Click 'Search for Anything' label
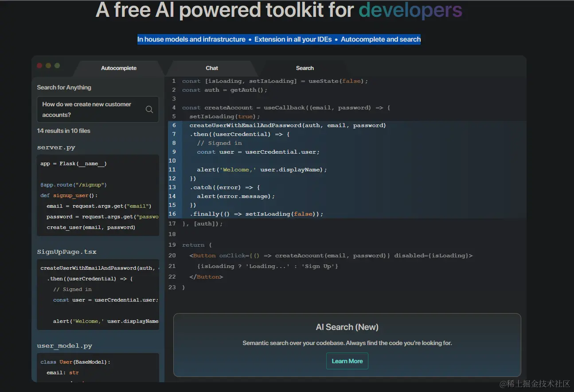 pyautogui.click(x=64, y=87)
